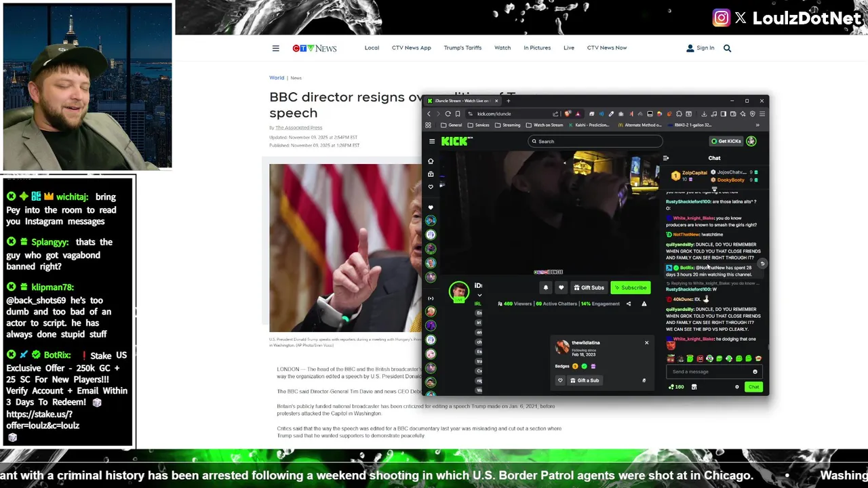
Task: Click the iDuncle video player
Action: click(549, 213)
